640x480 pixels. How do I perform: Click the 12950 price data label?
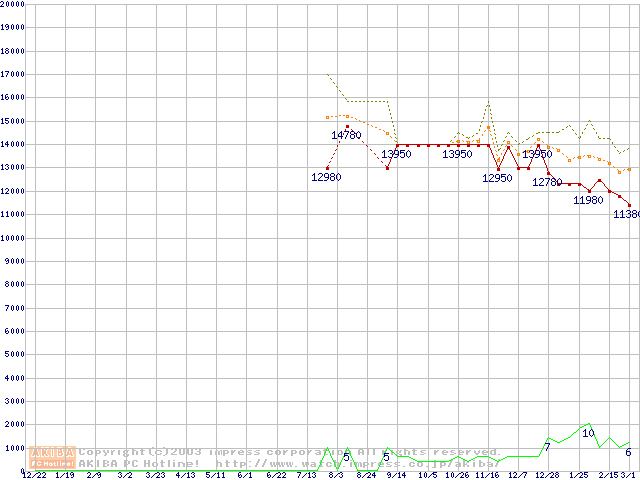(x=497, y=178)
